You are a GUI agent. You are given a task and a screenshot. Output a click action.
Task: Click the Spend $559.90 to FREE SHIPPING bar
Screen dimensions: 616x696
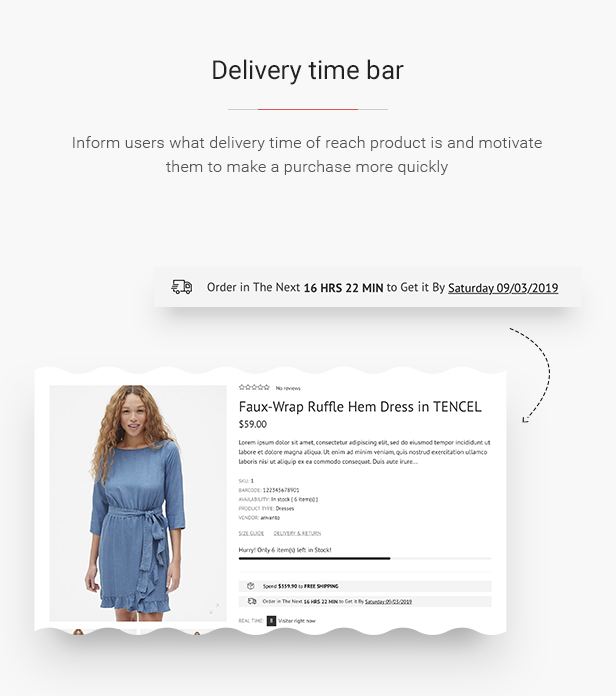point(365,586)
